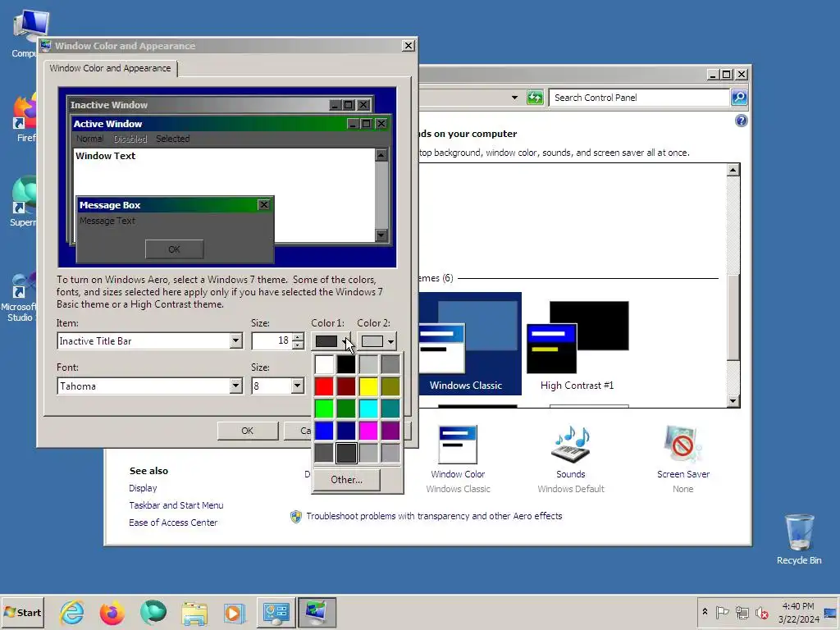
Task: Pick the bright blue color swatch
Action: point(323,430)
